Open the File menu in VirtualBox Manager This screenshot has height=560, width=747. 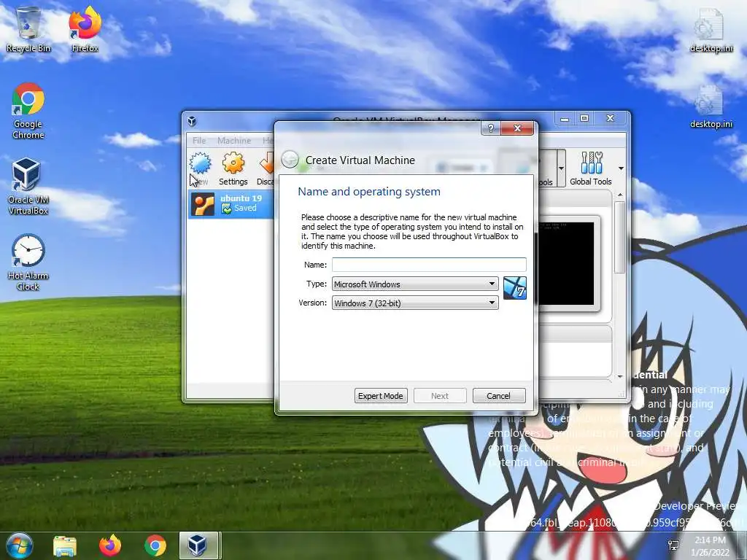[199, 141]
